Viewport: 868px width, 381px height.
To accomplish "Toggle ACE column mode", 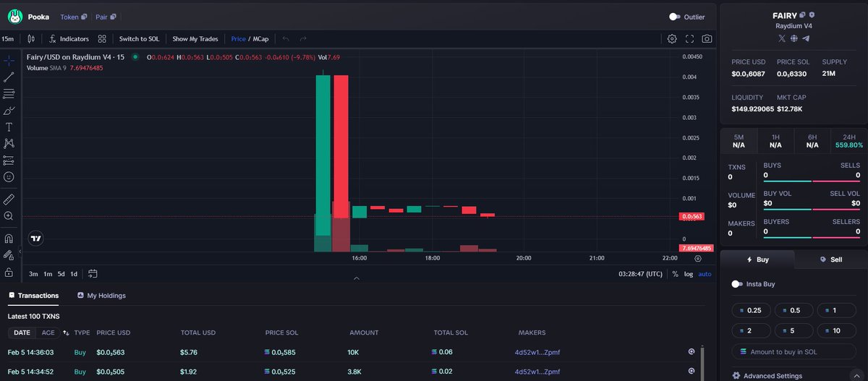I will click(x=48, y=333).
